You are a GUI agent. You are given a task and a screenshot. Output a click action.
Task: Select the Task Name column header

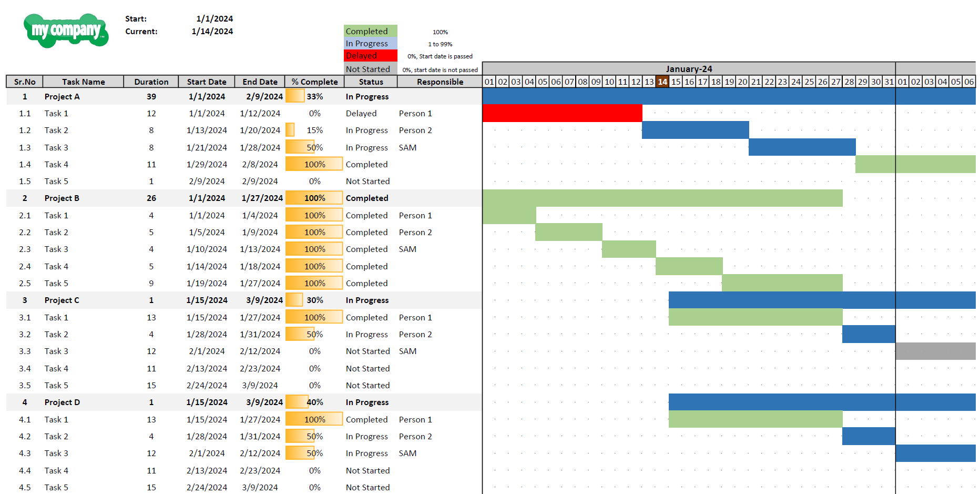click(84, 82)
